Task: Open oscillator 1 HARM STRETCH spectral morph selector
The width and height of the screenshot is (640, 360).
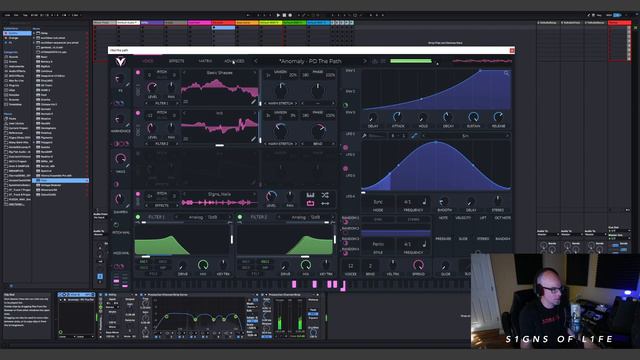Action: click(280, 103)
